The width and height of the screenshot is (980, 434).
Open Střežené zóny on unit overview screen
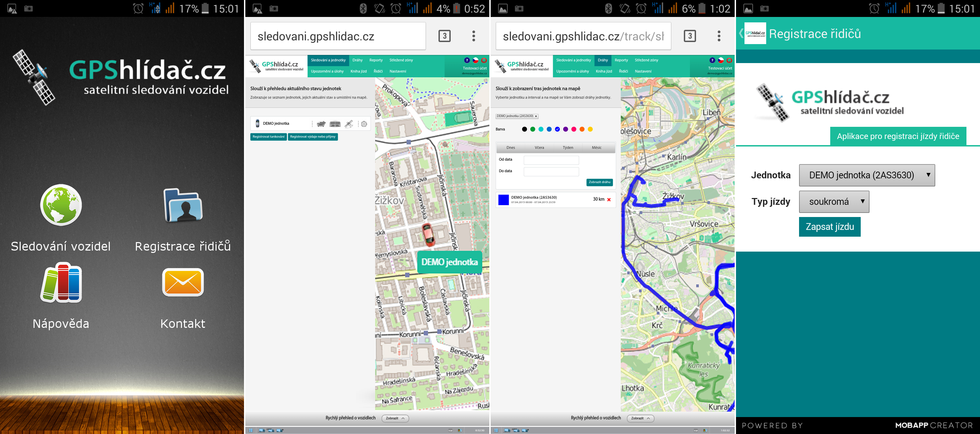(401, 60)
